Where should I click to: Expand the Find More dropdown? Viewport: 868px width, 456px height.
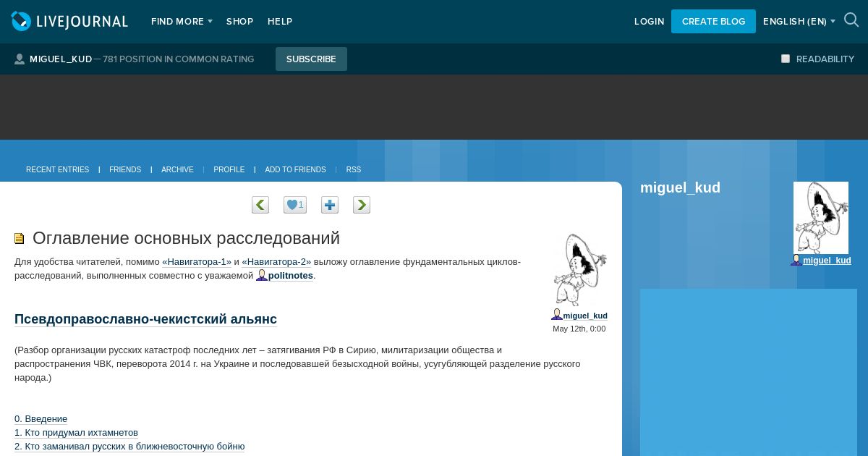182,22
